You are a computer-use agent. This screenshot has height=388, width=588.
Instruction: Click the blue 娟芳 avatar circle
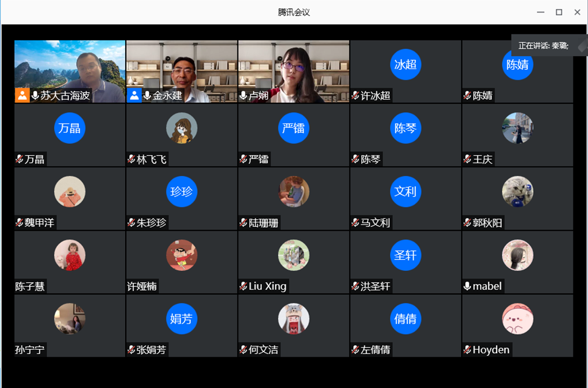click(x=182, y=319)
